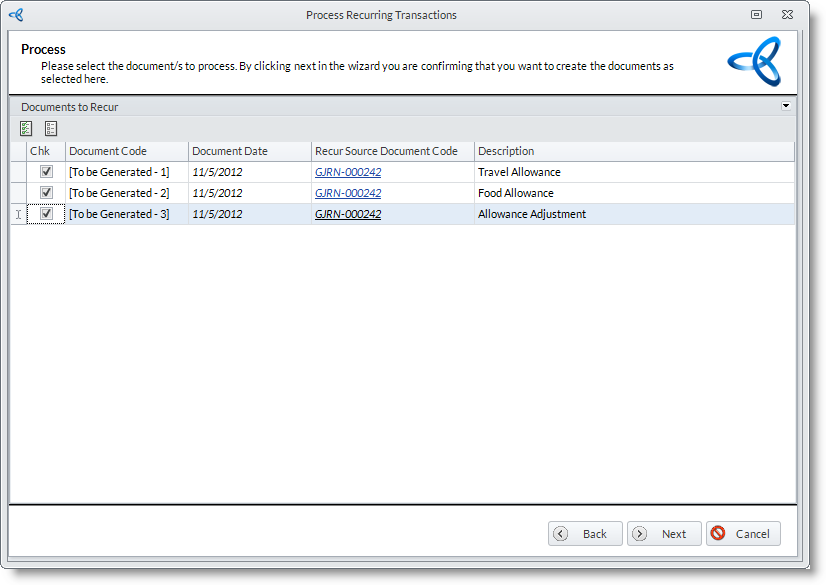Image resolution: width=826 pixels, height=585 pixels.
Task: Open GJRN-000242 link in Food Allowance row
Action: coord(348,193)
